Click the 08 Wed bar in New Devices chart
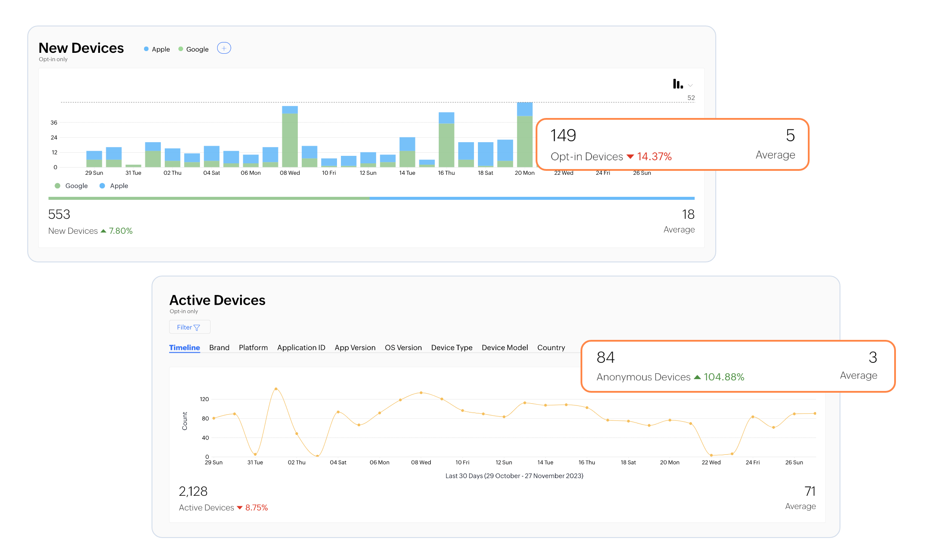Viewport: 925px width, 560px height. (x=289, y=136)
